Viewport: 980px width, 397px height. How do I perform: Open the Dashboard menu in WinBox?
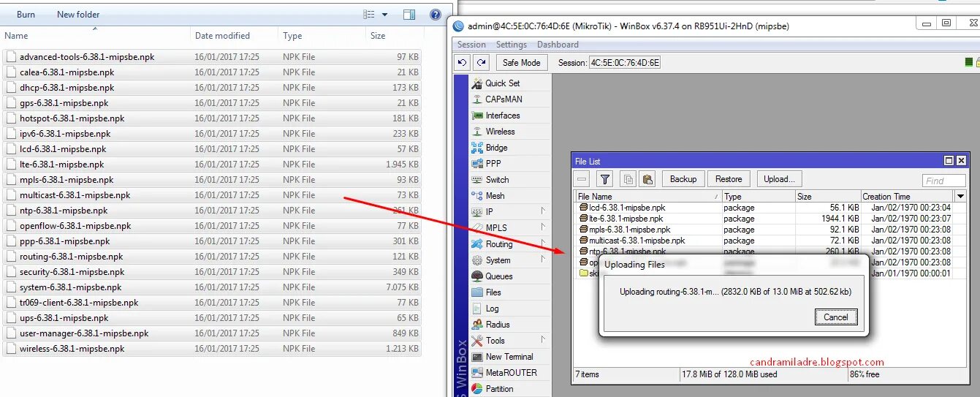click(558, 45)
